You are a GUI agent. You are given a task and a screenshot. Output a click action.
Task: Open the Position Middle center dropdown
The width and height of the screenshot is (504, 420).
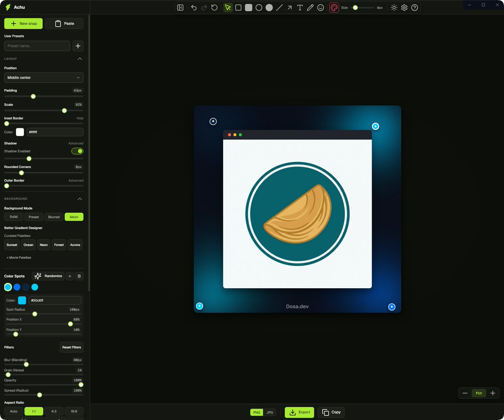coord(44,78)
